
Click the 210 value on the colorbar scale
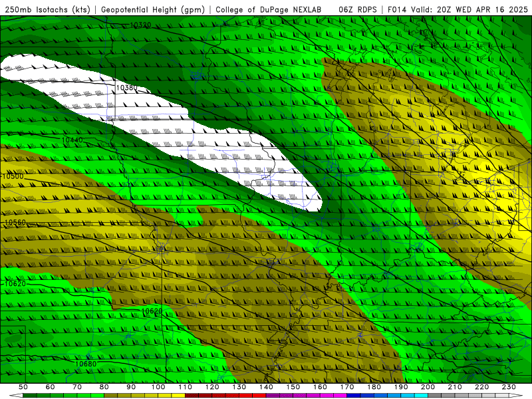pos(455,387)
